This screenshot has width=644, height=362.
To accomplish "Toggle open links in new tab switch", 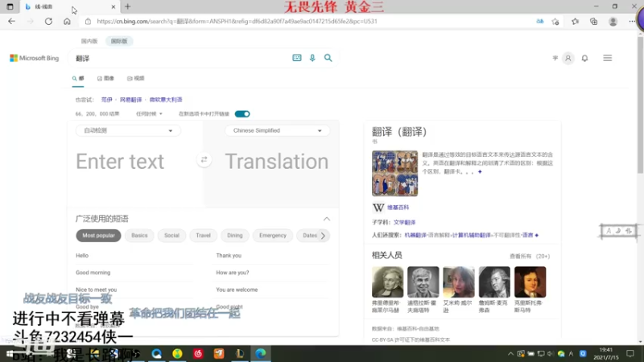I will [x=242, y=113].
